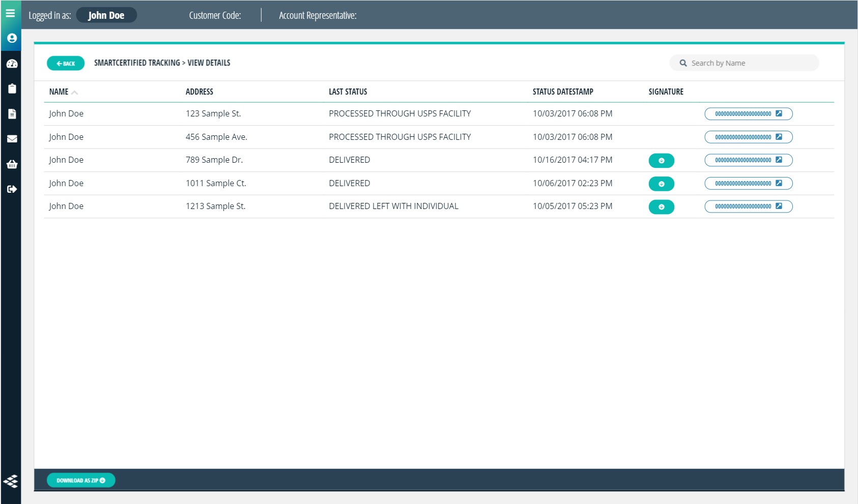Screen dimensions: 858x504
Task: Open the dashboard gauge sidebar icon
Action: coord(12,64)
